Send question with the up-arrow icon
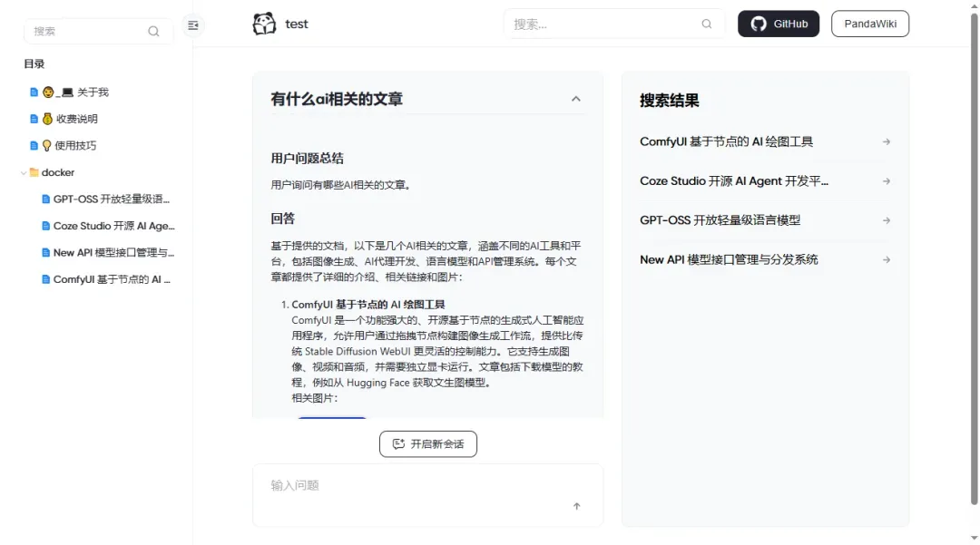980x545 pixels. (577, 506)
